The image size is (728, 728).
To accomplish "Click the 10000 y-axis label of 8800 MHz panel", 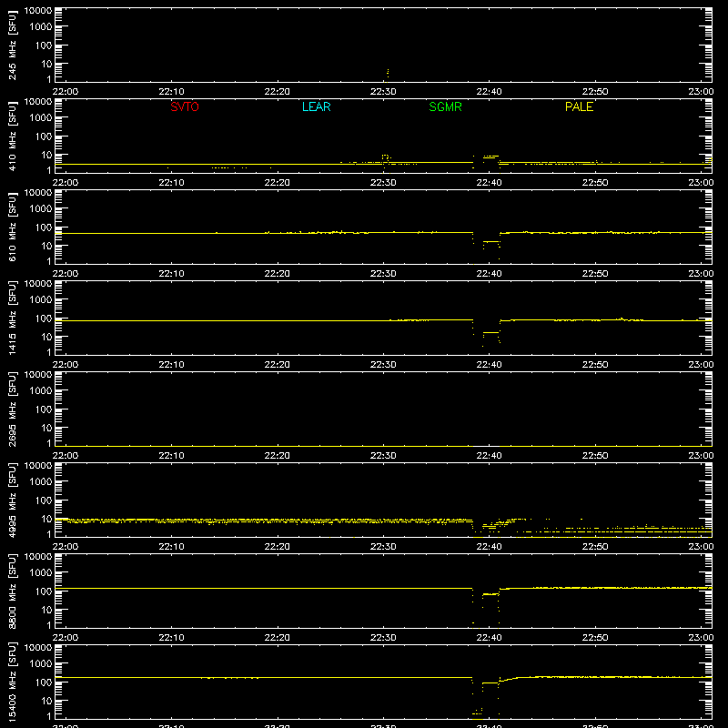I will (38, 557).
